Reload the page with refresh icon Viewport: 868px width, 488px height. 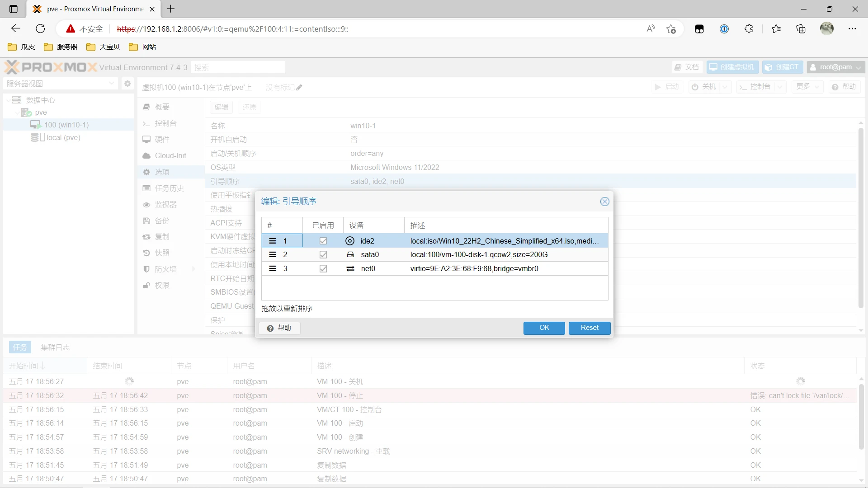click(x=41, y=28)
